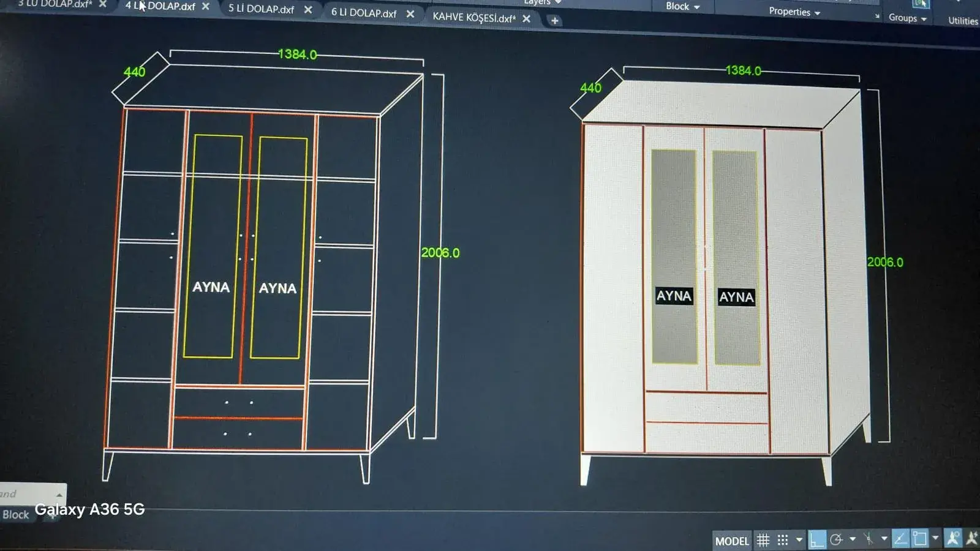This screenshot has height=551, width=980.
Task: Expand the Groups panel dropdown
Action: 908,18
